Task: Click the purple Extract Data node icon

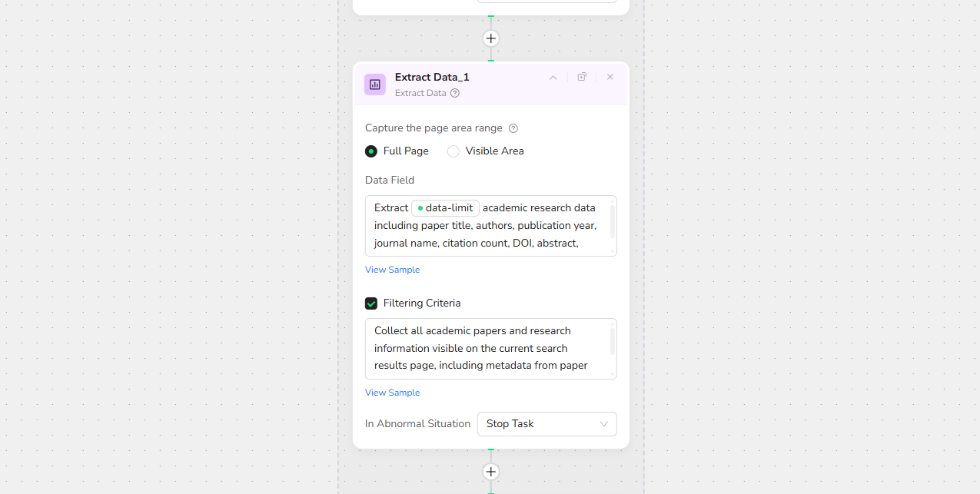Action: tap(375, 85)
